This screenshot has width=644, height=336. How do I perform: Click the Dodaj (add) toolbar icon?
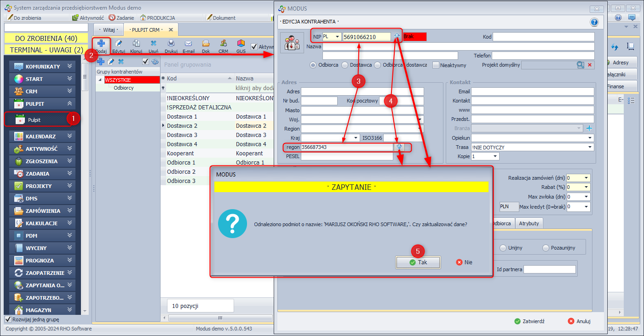(101, 44)
